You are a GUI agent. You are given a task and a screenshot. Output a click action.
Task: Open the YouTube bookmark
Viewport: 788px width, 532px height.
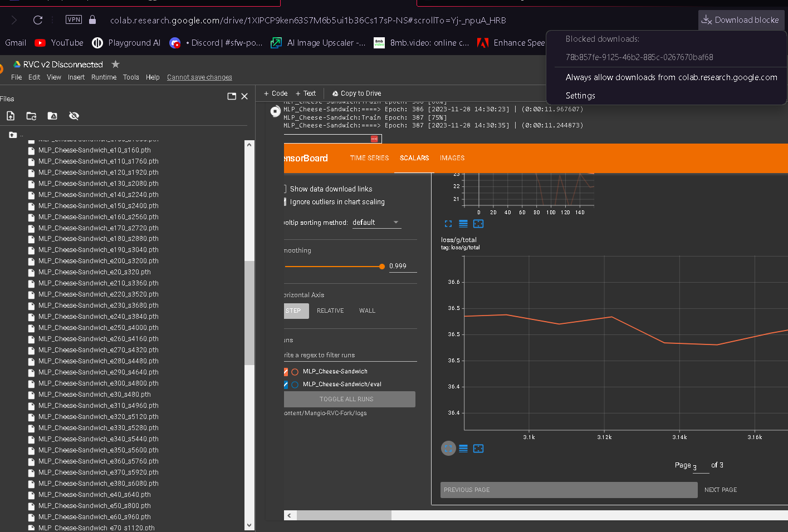(x=59, y=43)
